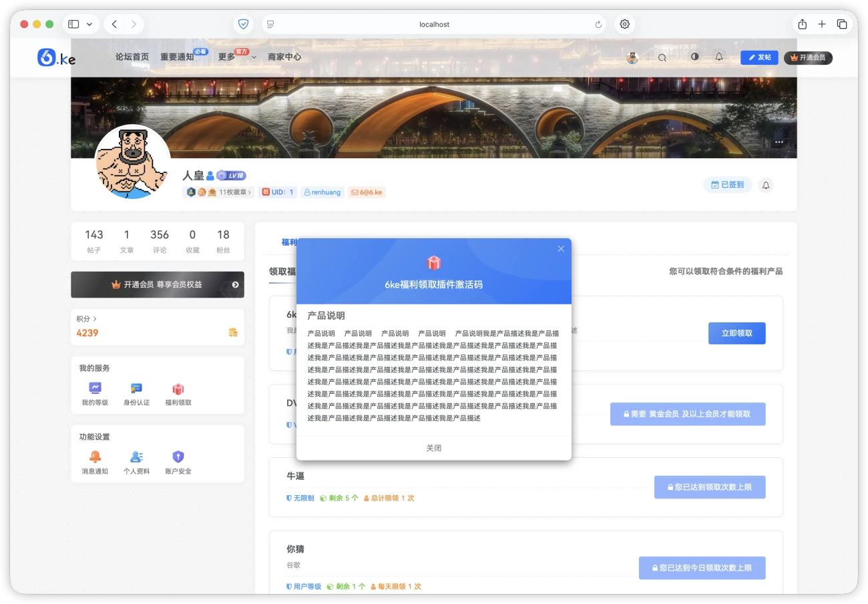Open 消息通知 bell icon in settings

pos(95,457)
